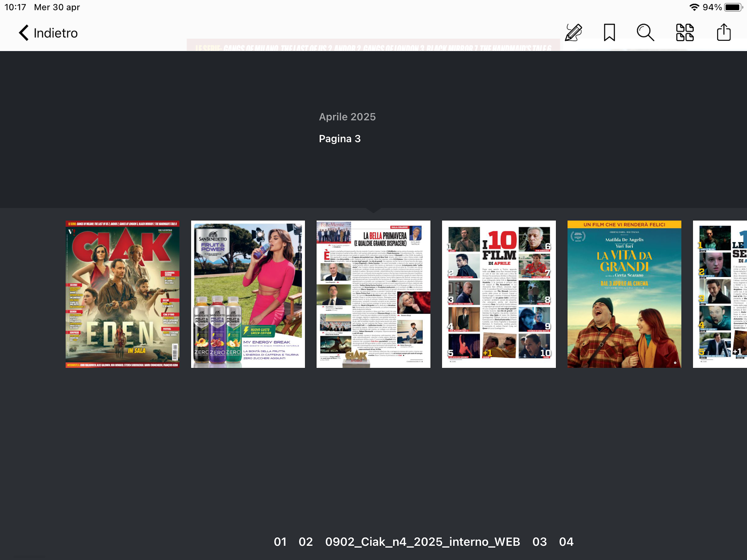Image resolution: width=747 pixels, height=560 pixels.
Task: Jump to page label 01
Action: coord(280,542)
